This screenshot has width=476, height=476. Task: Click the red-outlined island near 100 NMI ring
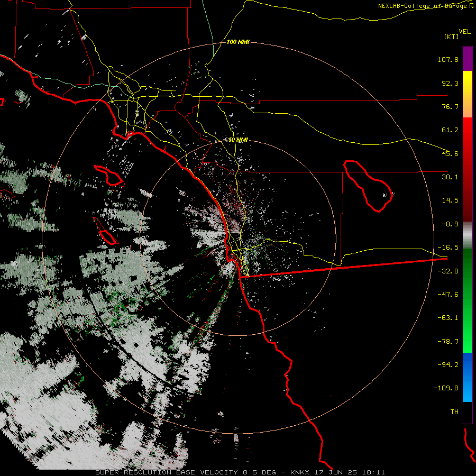point(109,176)
